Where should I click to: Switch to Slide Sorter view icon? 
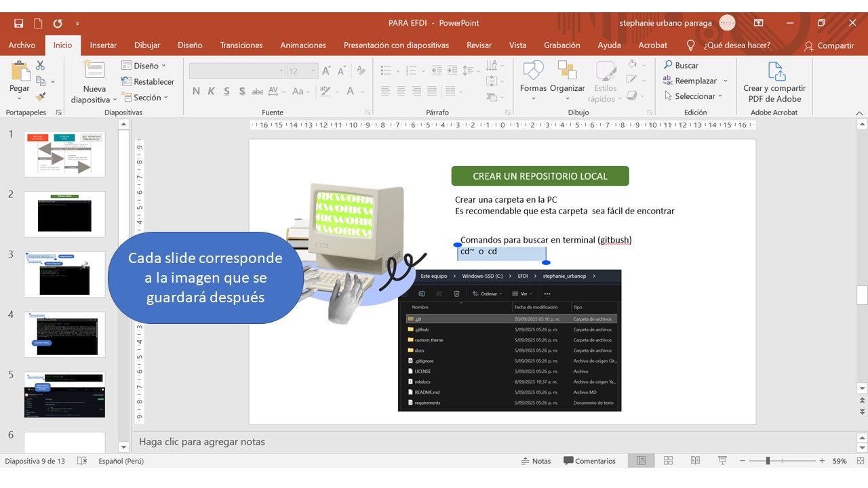point(668,461)
